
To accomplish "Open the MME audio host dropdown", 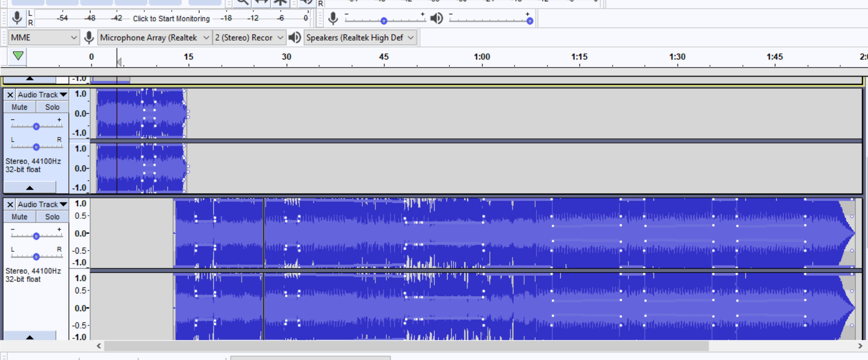I will tap(43, 37).
